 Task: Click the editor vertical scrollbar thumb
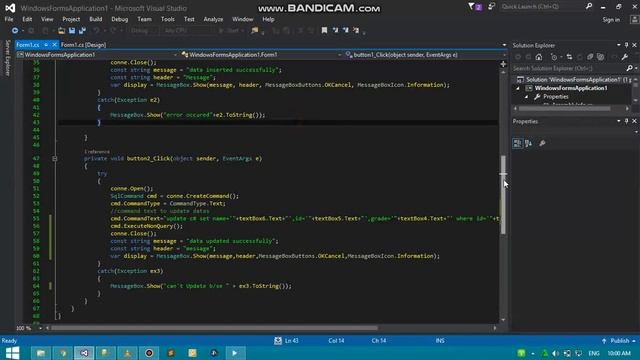pos(503,194)
